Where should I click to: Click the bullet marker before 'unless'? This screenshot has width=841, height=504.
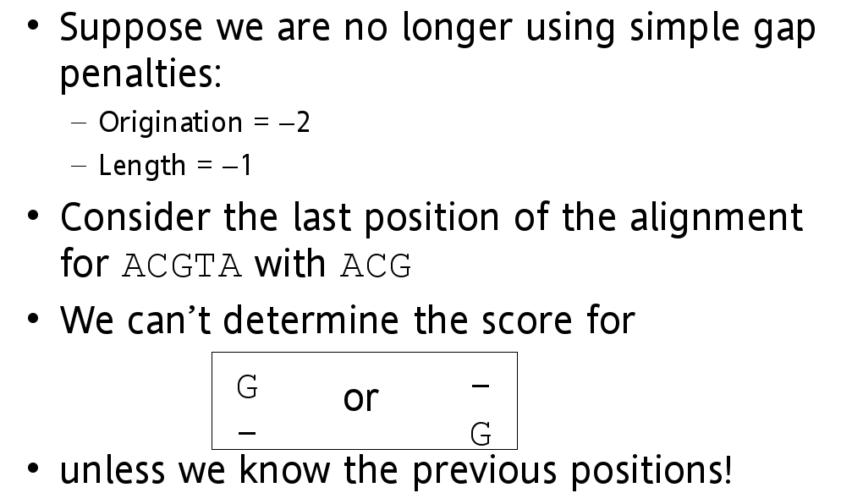pos(33,468)
